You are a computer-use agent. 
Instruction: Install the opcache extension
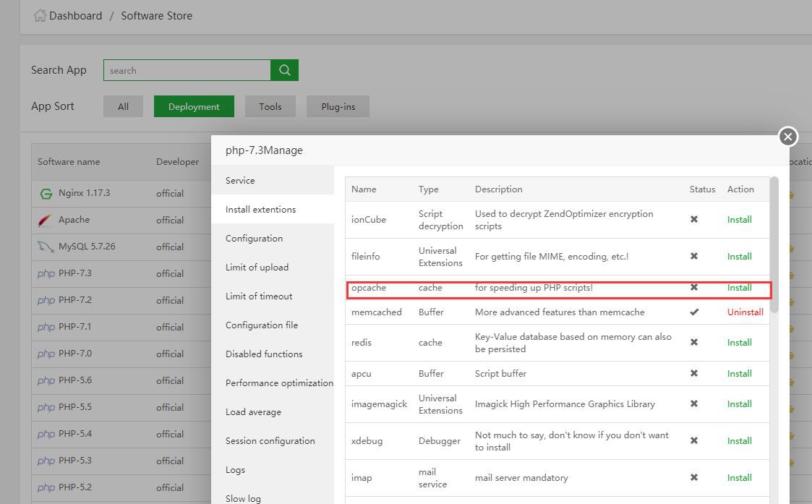click(739, 287)
